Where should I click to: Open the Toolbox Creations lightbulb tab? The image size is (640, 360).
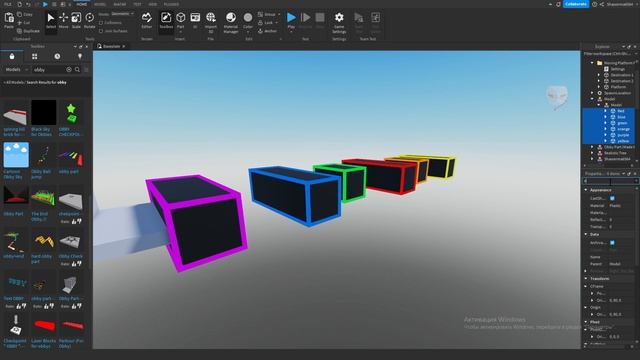tap(80, 56)
